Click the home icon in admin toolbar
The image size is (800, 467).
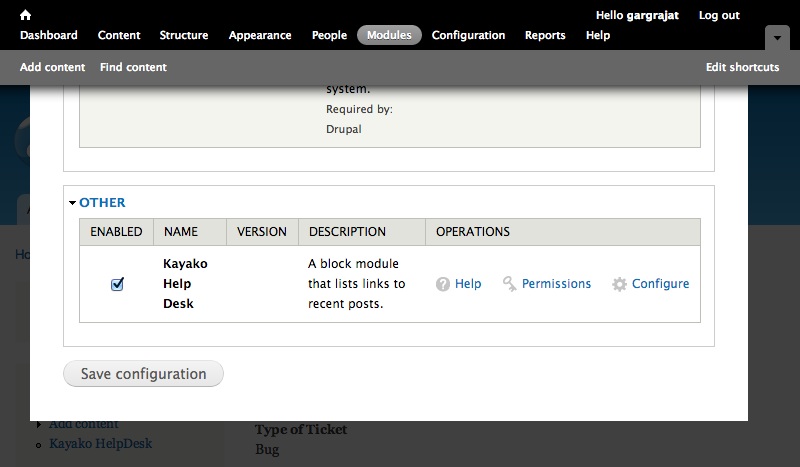26,15
